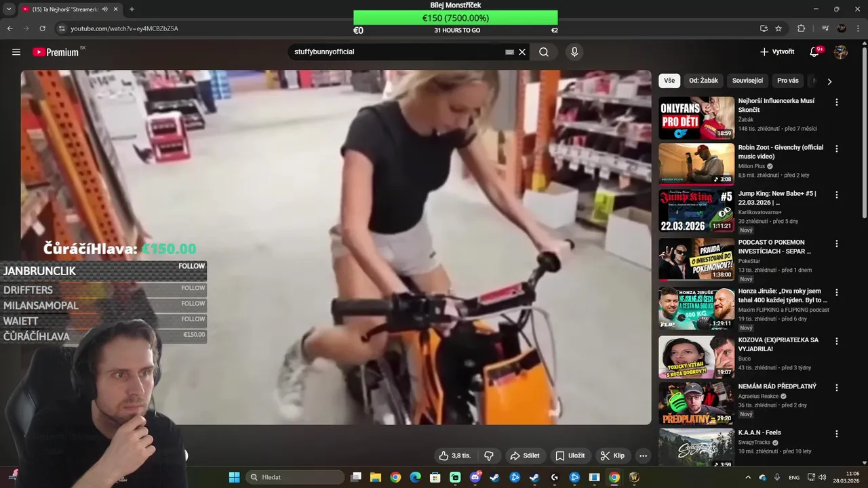Open options for K.A.A.N - Feels
This screenshot has height=488, width=868.
click(x=837, y=434)
